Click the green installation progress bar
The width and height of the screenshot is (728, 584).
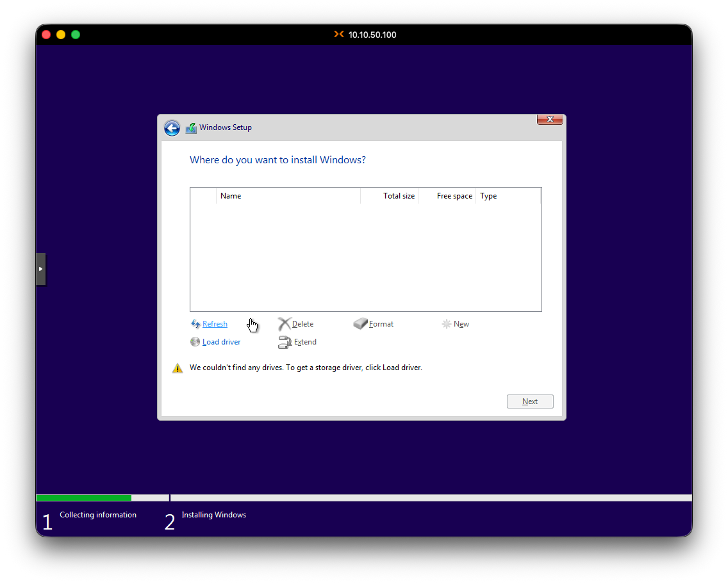(83, 498)
